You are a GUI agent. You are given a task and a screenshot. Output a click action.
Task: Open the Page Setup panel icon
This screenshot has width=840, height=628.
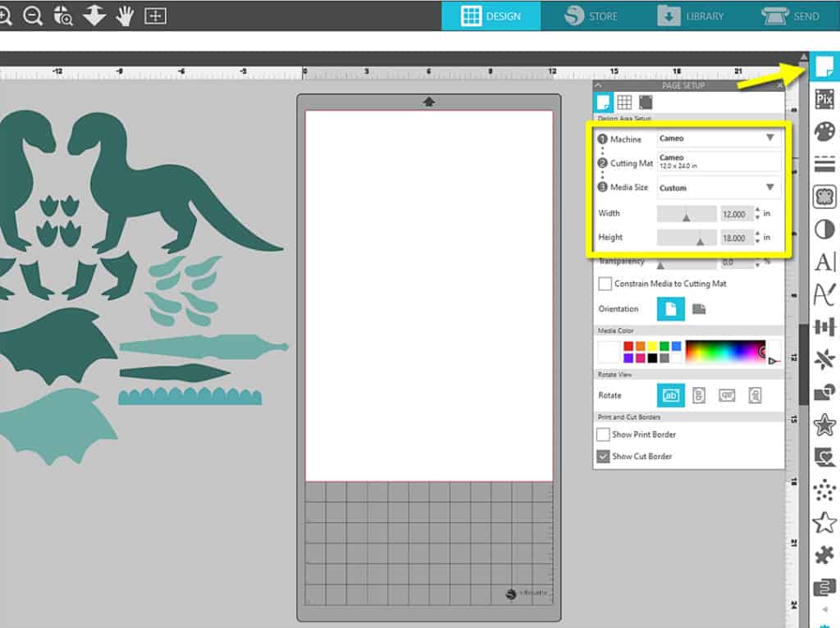(824, 66)
